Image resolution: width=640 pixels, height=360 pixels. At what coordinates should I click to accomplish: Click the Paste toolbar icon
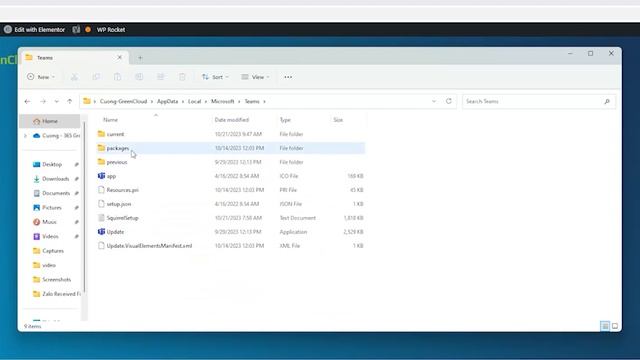117,77
